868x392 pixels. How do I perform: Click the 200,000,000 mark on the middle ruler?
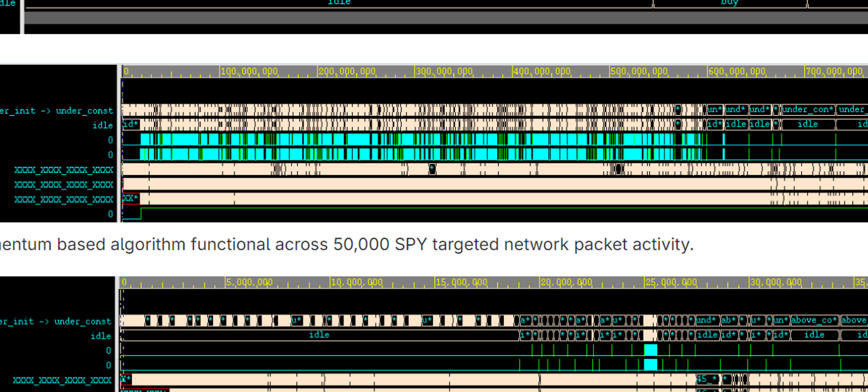(x=347, y=71)
